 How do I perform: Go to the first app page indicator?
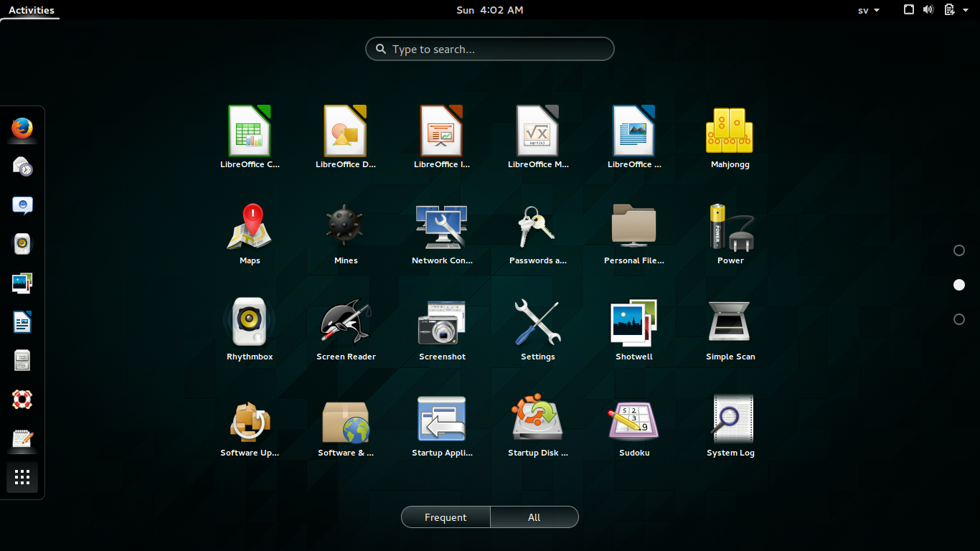(x=959, y=250)
